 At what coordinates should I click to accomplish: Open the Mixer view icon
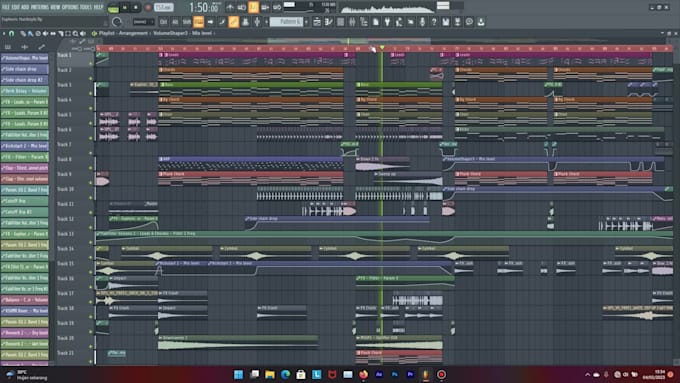tap(352, 22)
